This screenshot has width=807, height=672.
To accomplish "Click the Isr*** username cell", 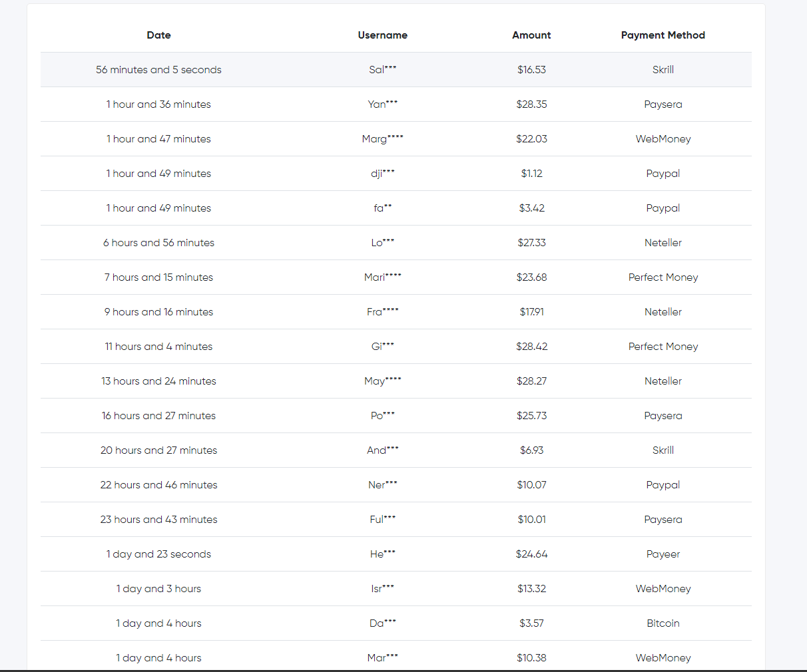I will click(x=383, y=589).
